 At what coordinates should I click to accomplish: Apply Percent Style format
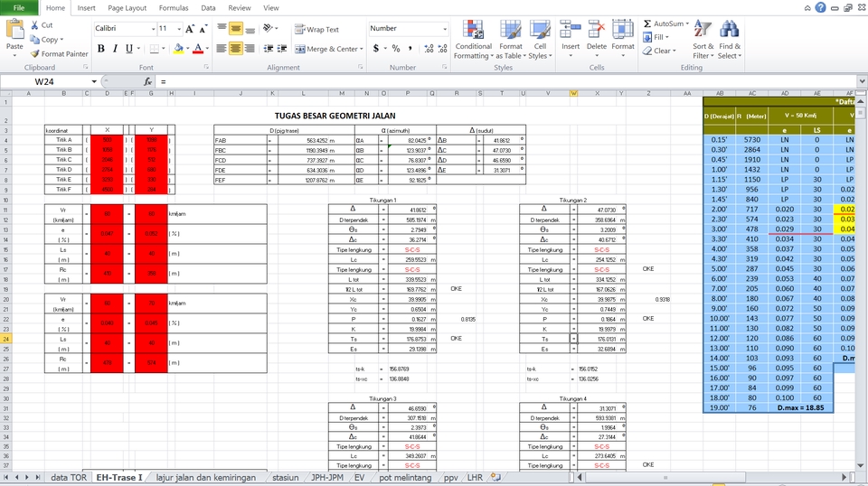pos(396,49)
